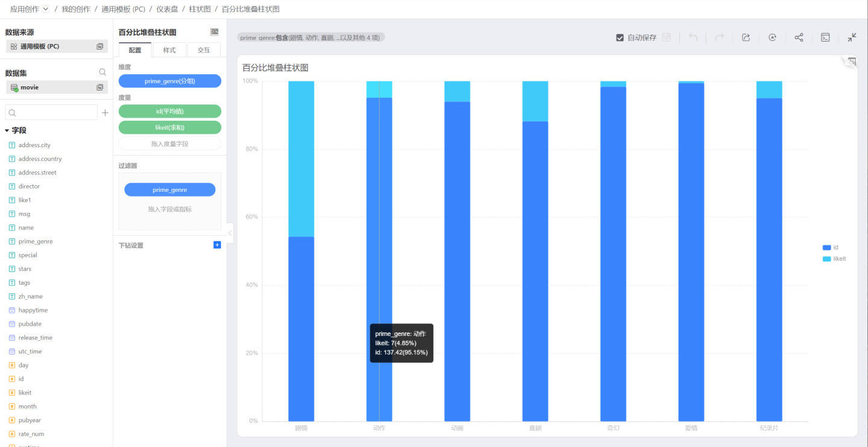This screenshot has height=447, width=868.
Task: Collapse the 字段 field list section
Action: 7,130
